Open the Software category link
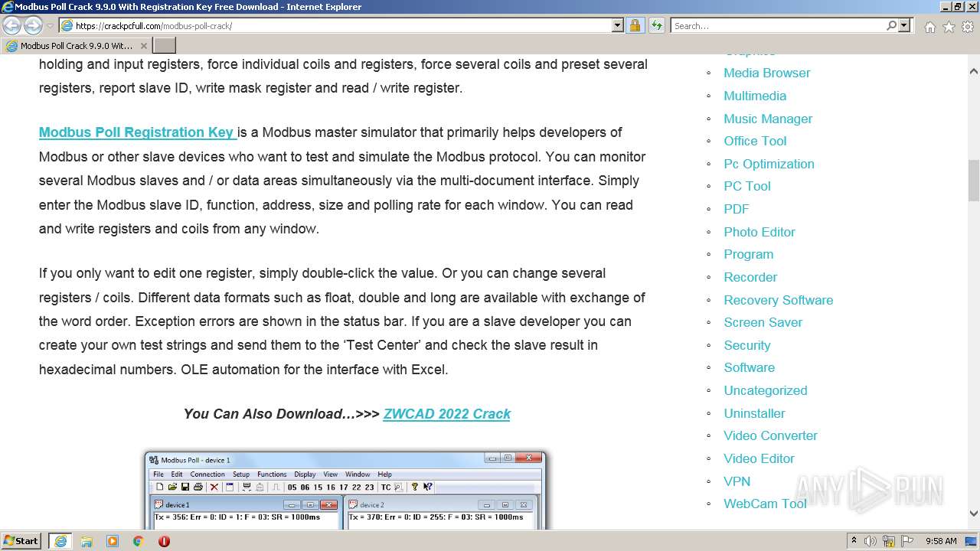 pyautogui.click(x=750, y=367)
